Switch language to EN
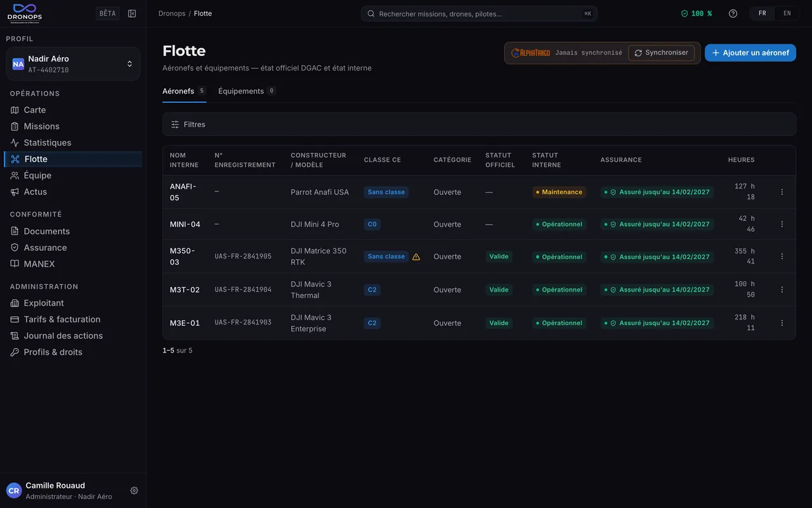812x508 pixels. (x=787, y=13)
